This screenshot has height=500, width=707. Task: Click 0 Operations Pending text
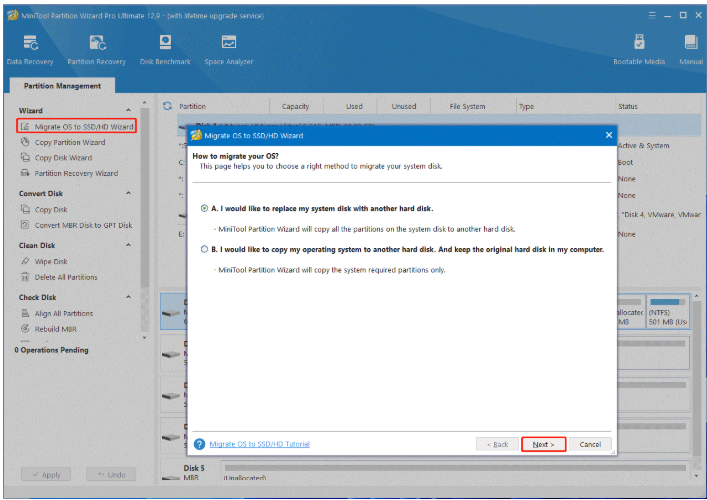51,350
